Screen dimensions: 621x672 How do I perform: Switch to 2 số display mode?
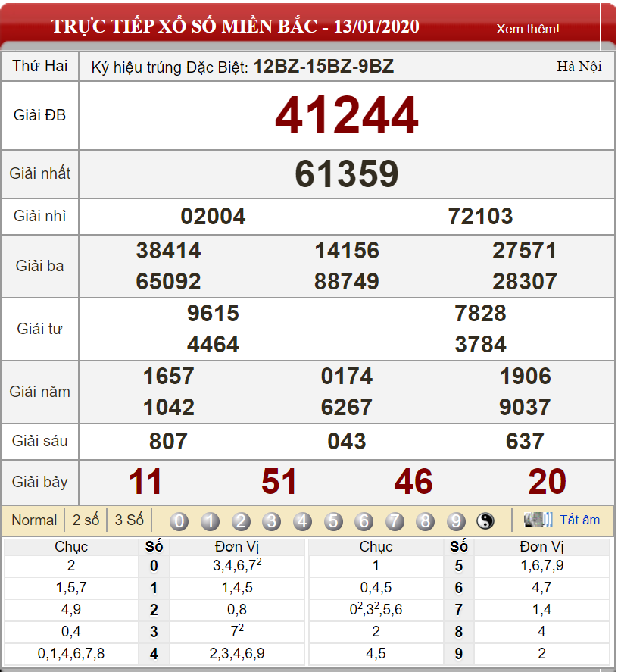pos(86,520)
